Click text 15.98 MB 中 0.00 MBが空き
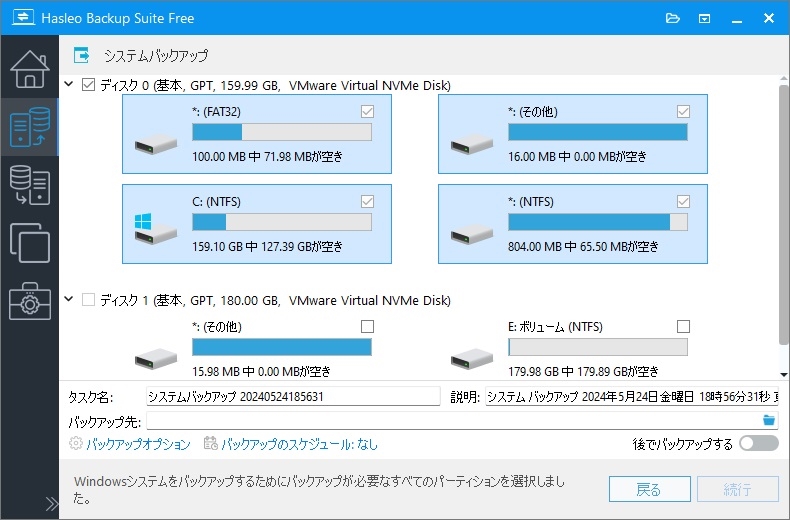This screenshot has height=520, width=790. (x=261, y=371)
